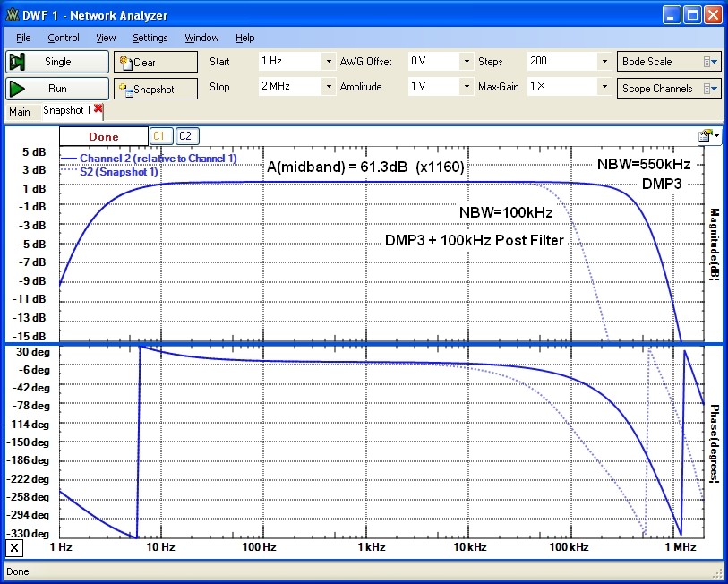Screen dimensions: 728x584
Task: Open the Steps dropdown list
Action: tap(604, 62)
